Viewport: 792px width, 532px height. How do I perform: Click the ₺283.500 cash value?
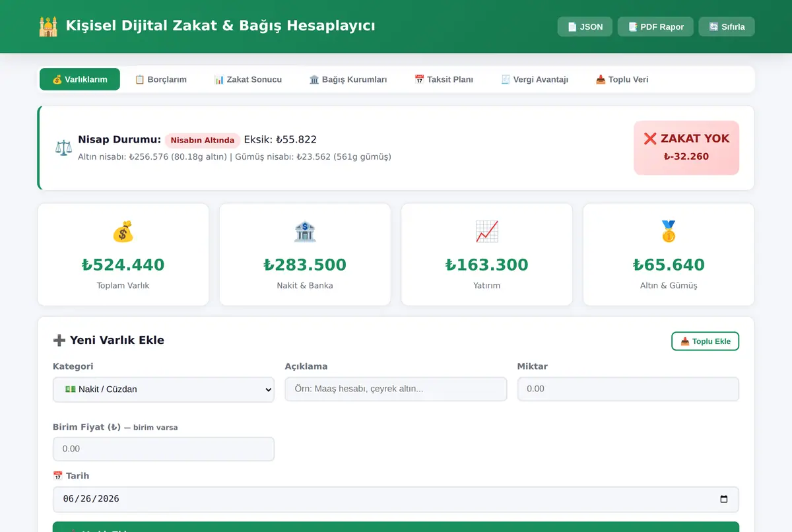(x=305, y=265)
